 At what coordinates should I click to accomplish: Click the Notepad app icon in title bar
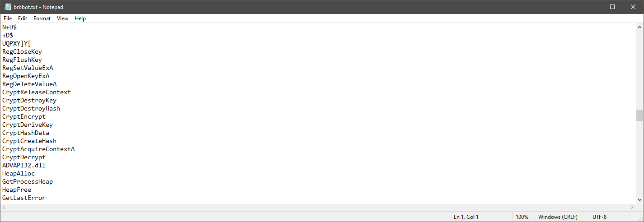tap(8, 7)
